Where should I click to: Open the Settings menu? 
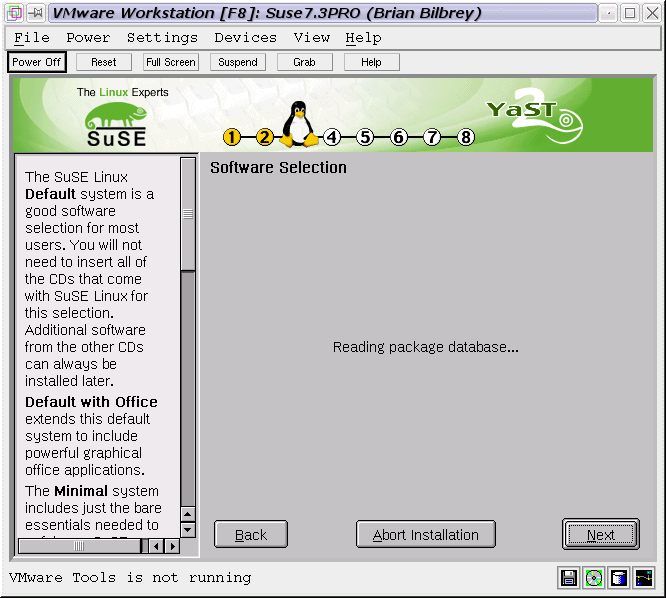[x=162, y=38]
